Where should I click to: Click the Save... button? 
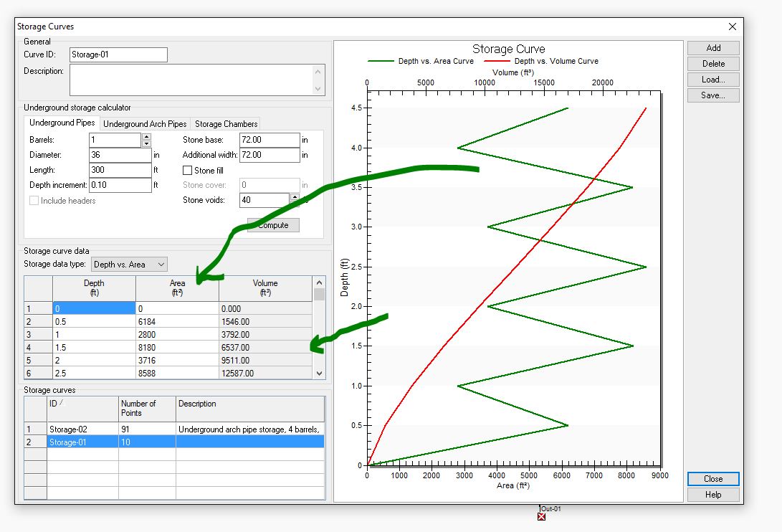[713, 95]
